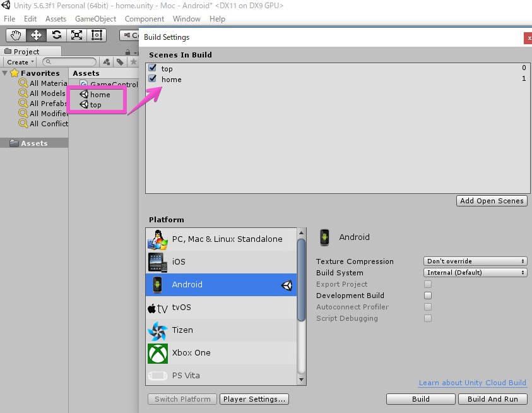Open the Component menu
This screenshot has height=413, width=532.
pos(145,19)
